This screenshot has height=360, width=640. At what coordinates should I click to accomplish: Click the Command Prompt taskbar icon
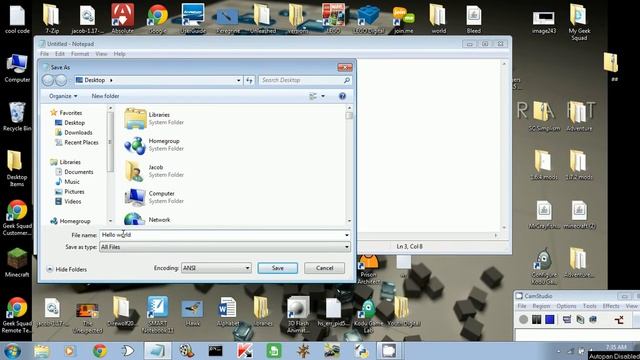click(215, 351)
